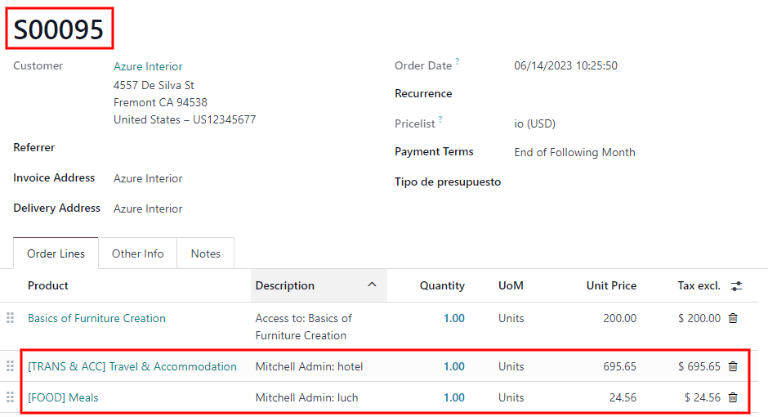Open Azure Interior customer link
Viewport: 768px width, 417px height.
(148, 66)
